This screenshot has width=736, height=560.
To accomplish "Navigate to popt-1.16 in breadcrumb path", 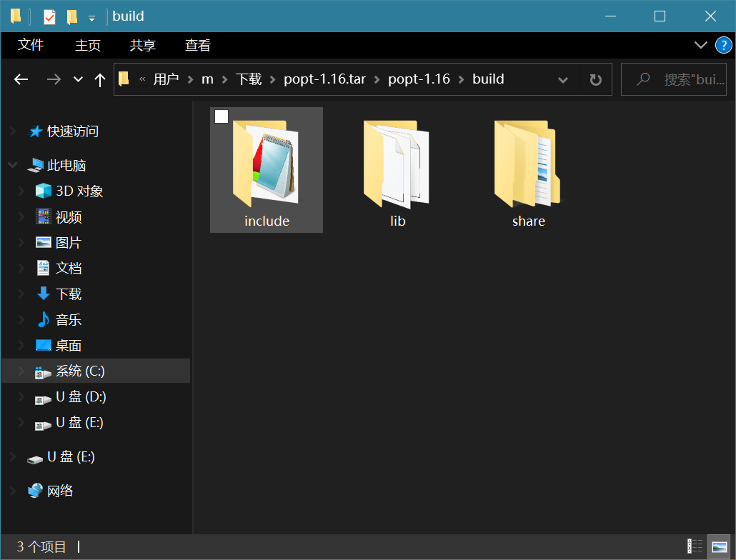I will click(419, 79).
